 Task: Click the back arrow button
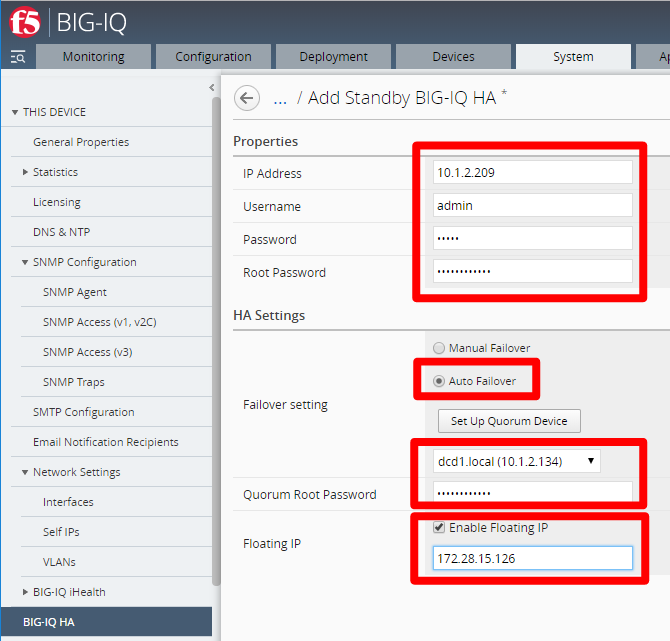pos(247,98)
